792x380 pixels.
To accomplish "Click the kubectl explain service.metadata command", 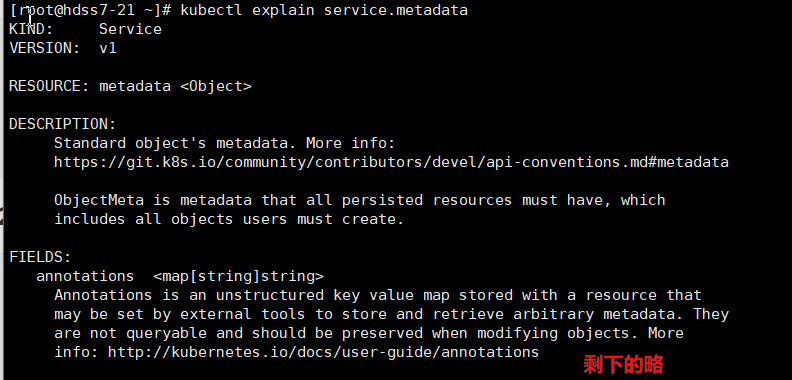I will pyautogui.click(x=324, y=10).
